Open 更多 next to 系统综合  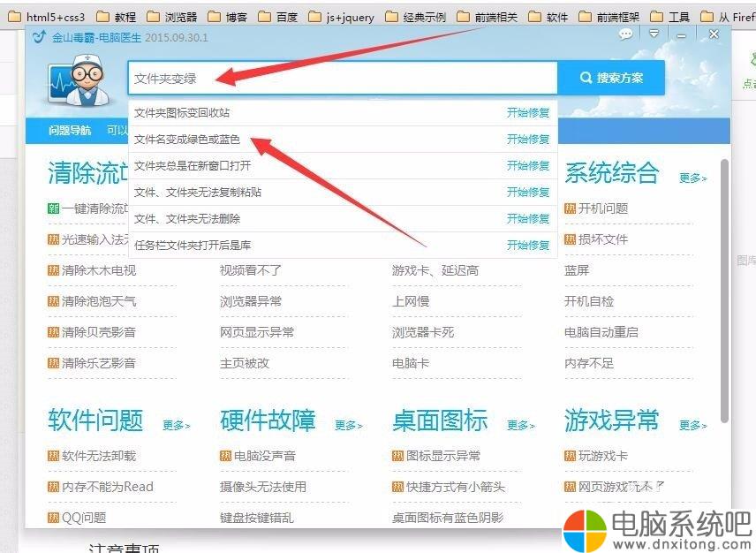pyautogui.click(x=692, y=178)
